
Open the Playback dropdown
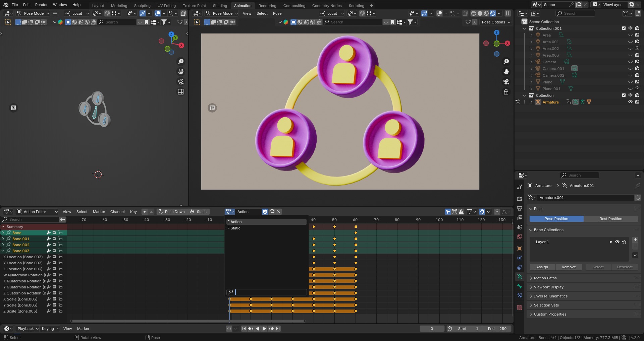coord(28,329)
